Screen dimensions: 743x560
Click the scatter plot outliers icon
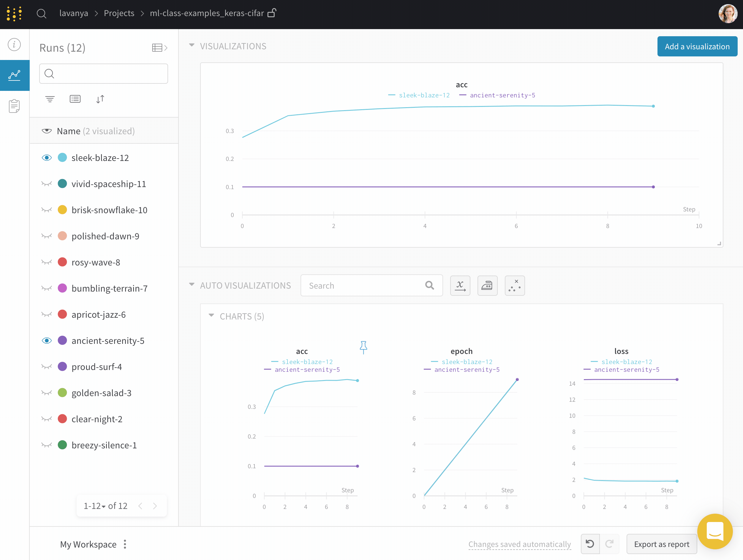click(x=514, y=286)
